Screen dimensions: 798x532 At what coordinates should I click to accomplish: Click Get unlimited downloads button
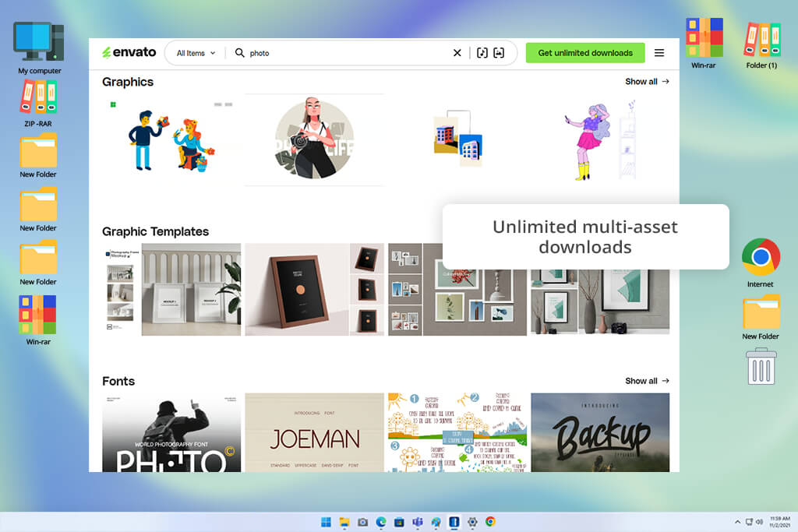tap(585, 53)
